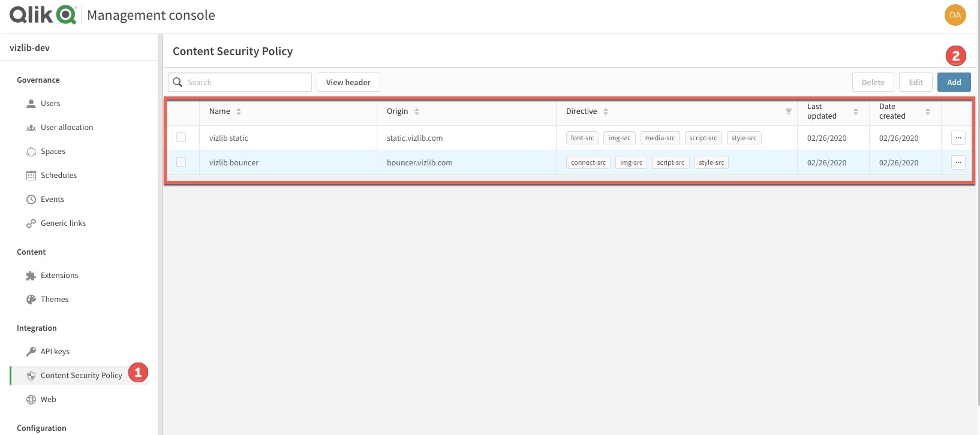Viewport: 980px width, 435px height.
Task: Open the Directive column filter icon
Action: (x=788, y=111)
